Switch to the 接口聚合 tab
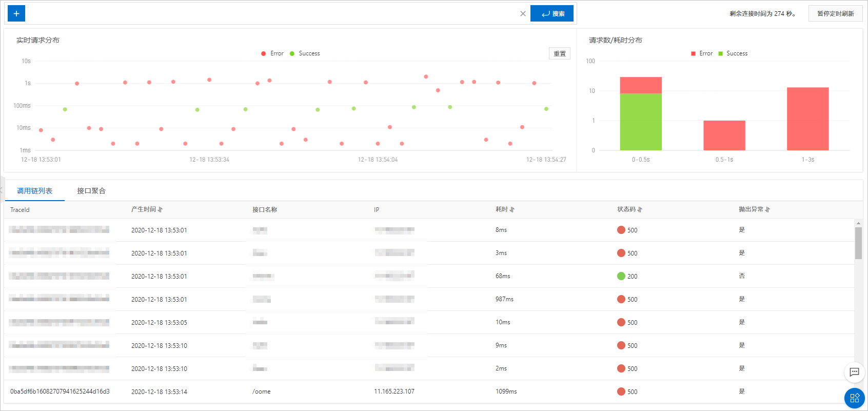 pos(91,191)
